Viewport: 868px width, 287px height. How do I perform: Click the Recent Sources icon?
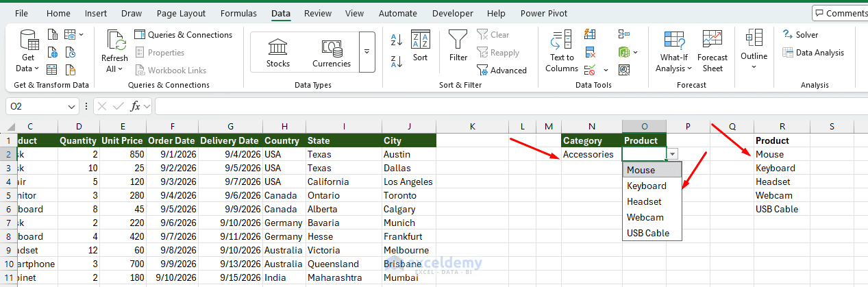[x=71, y=52]
